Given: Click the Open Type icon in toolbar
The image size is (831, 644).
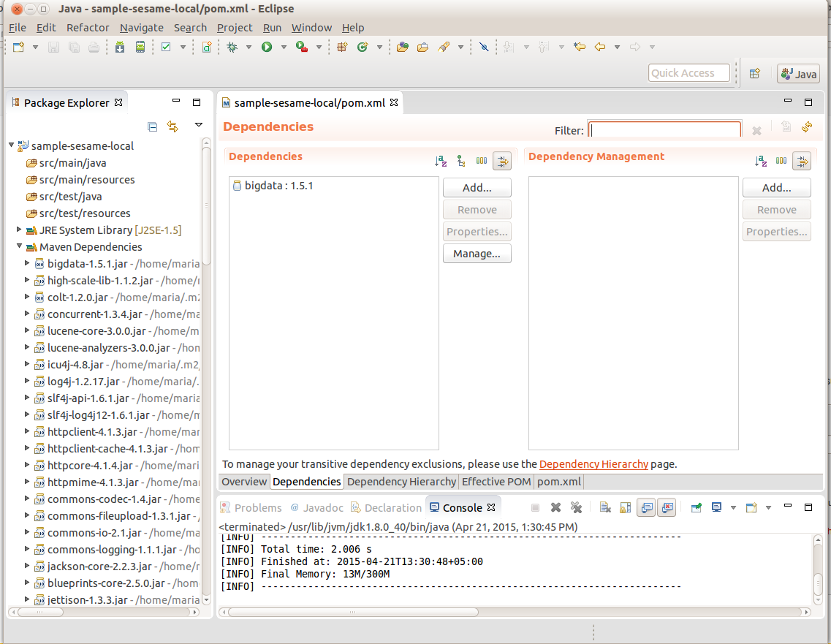Looking at the screenshot, I should coord(403,48).
